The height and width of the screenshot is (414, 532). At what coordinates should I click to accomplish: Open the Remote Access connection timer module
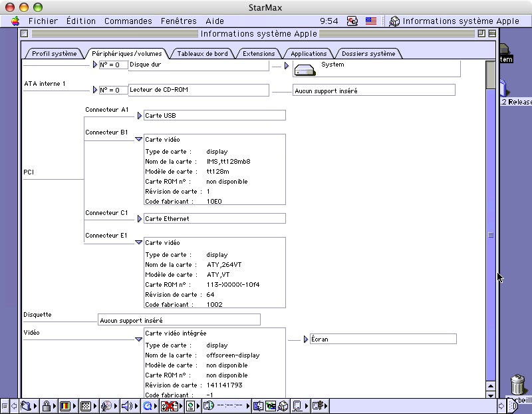tap(226, 406)
